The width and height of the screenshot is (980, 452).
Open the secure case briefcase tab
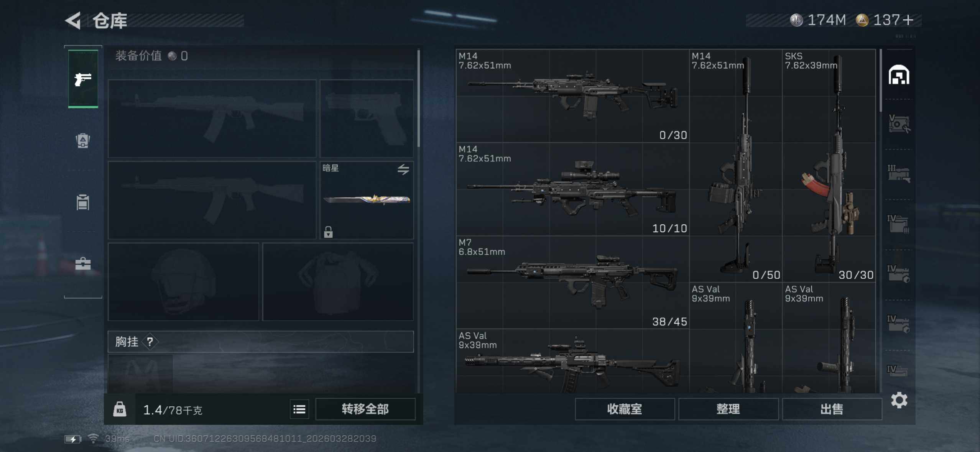83,264
